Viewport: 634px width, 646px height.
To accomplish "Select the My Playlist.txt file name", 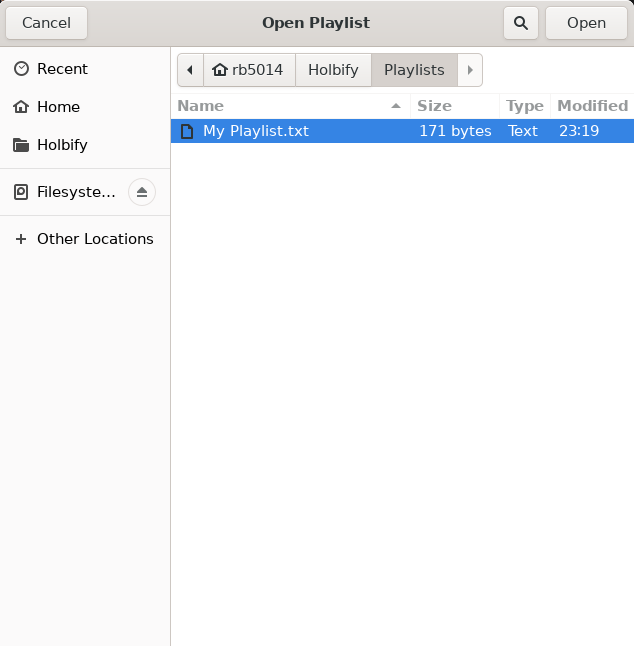I will pos(256,131).
